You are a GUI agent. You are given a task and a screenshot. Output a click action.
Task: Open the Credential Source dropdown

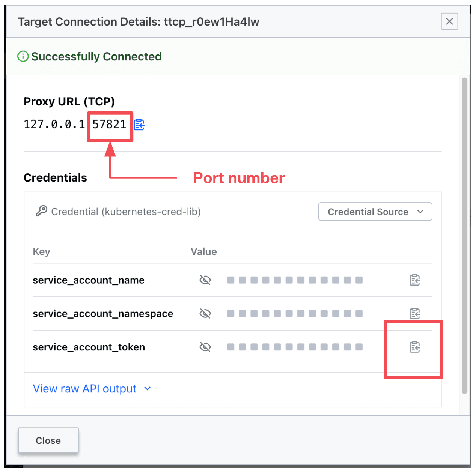point(375,212)
